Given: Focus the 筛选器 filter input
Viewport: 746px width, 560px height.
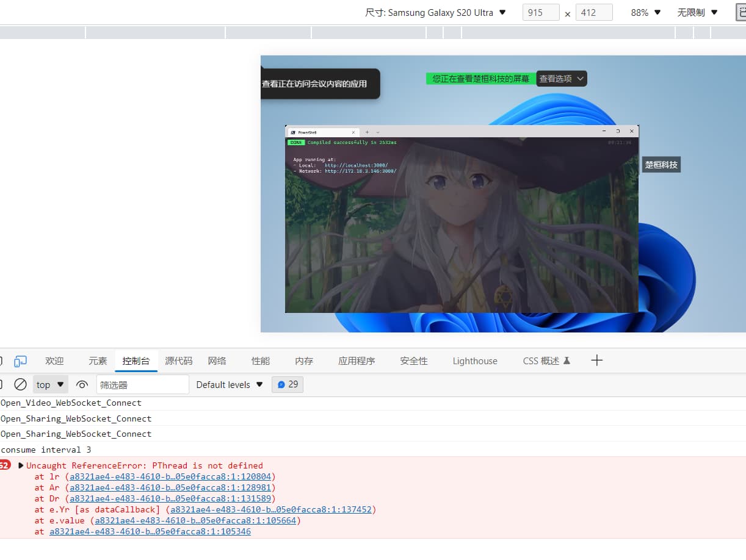Looking at the screenshot, I should click(143, 385).
